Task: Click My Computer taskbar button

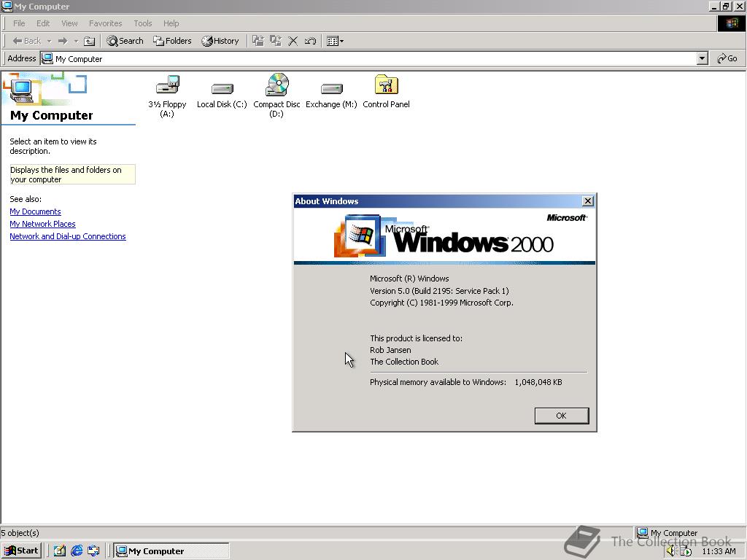Action: click(171, 551)
